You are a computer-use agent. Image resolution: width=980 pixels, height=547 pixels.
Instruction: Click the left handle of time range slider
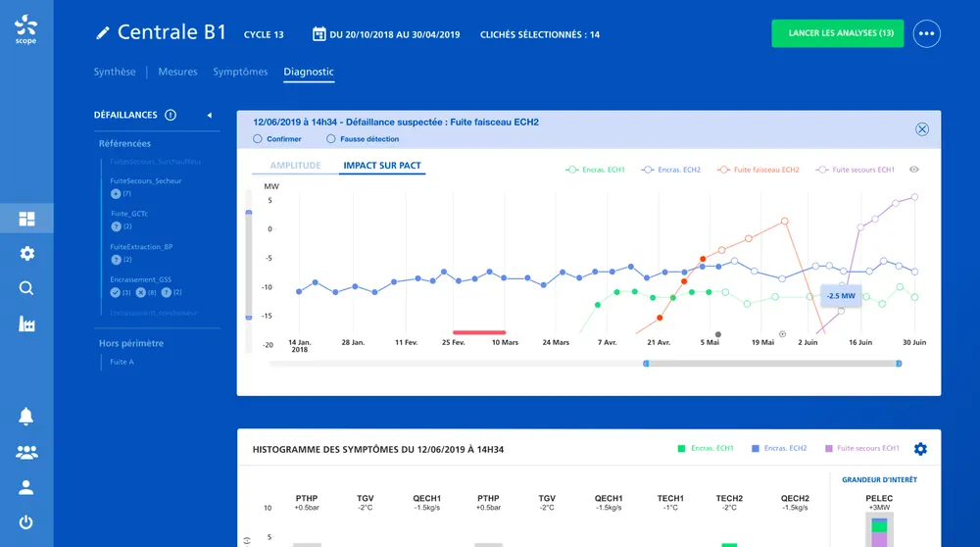(646, 364)
